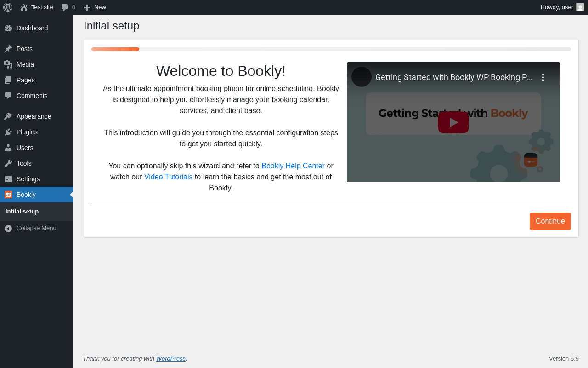Open the WordPress link in the footer
This screenshot has height=368, width=588.
coord(171,358)
